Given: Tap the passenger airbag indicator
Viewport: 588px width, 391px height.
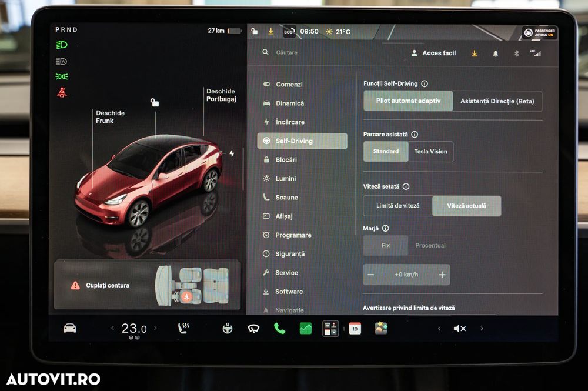Looking at the screenshot, I should (540, 32).
